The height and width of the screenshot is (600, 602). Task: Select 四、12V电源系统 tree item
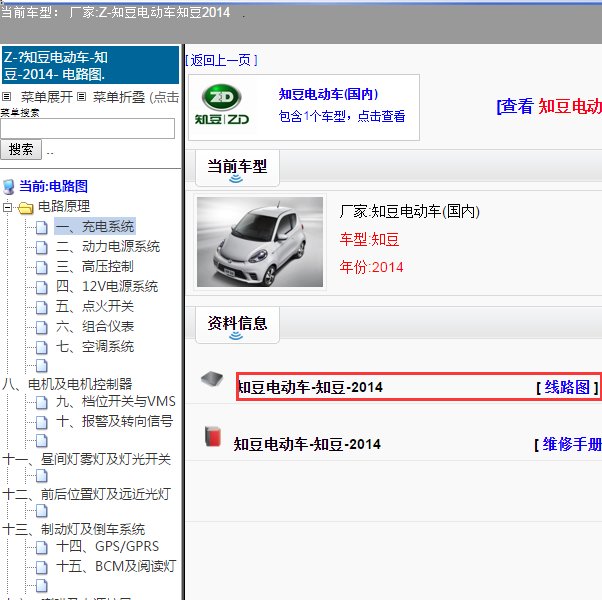[x=107, y=286]
